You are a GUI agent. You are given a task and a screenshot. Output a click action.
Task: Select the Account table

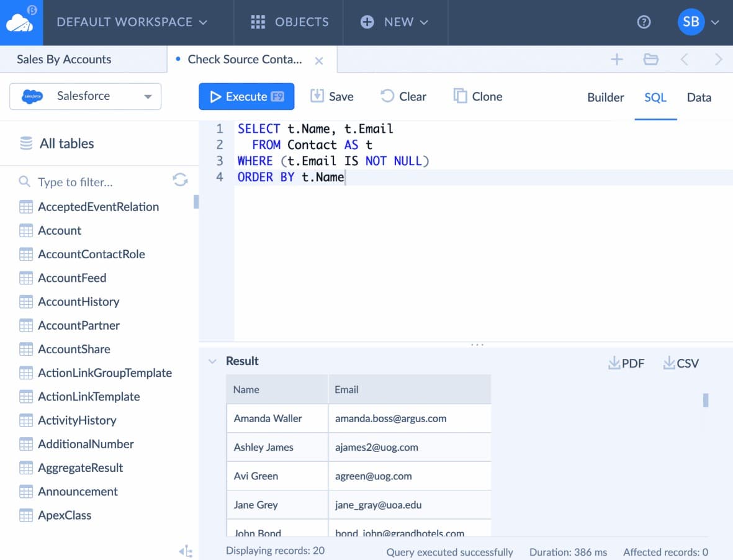60,230
